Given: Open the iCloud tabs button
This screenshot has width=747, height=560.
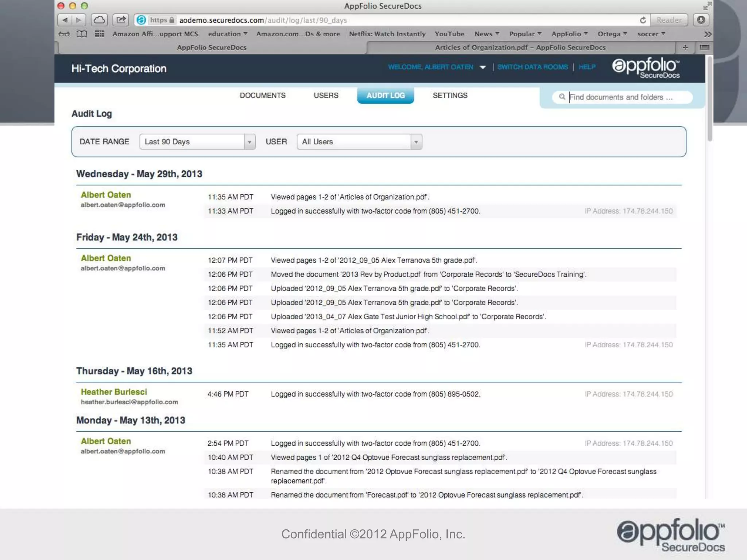Looking at the screenshot, I should coord(99,20).
